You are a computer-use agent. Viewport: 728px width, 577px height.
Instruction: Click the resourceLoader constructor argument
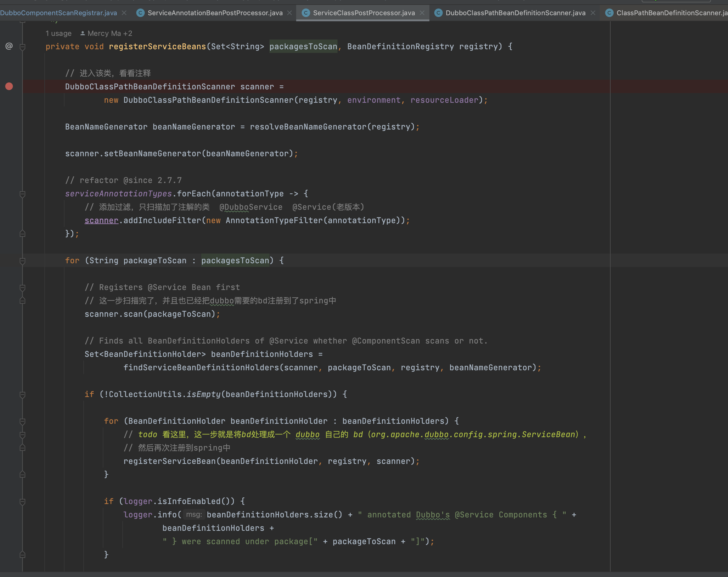444,100
